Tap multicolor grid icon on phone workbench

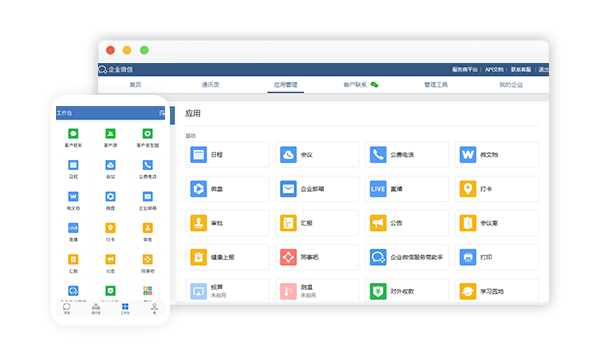click(148, 291)
